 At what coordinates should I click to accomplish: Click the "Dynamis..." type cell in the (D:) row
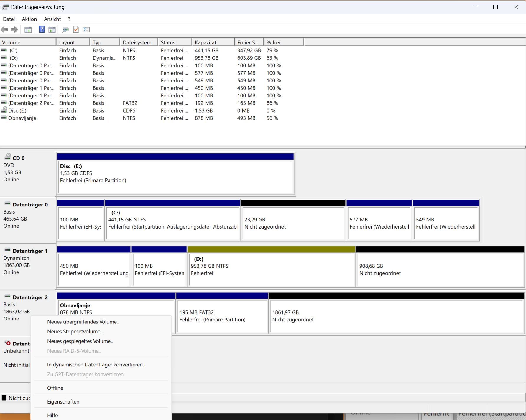[104, 58]
